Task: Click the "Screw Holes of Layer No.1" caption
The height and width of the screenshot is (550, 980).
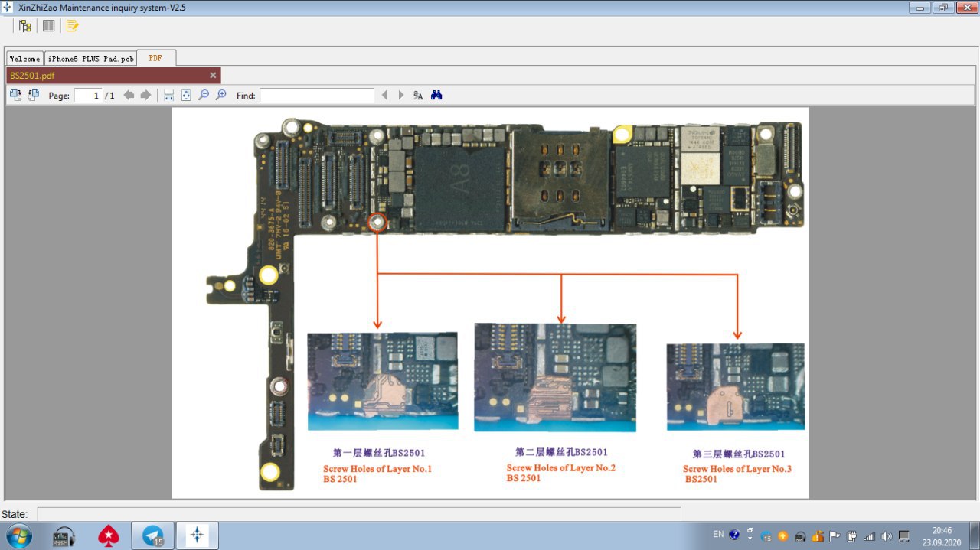Action: [x=377, y=469]
